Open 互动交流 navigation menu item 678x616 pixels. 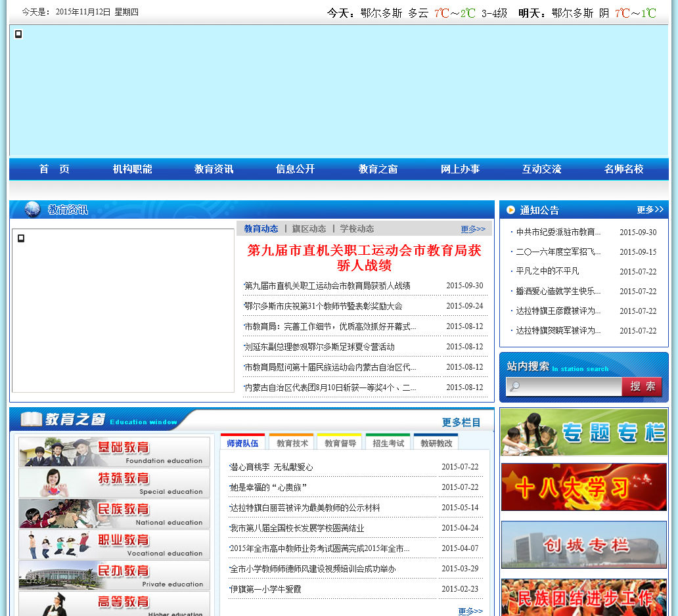point(542,169)
